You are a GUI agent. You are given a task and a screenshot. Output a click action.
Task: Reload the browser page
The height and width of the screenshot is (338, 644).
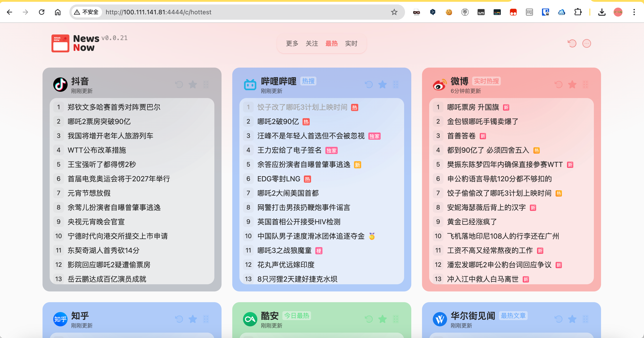pyautogui.click(x=41, y=12)
